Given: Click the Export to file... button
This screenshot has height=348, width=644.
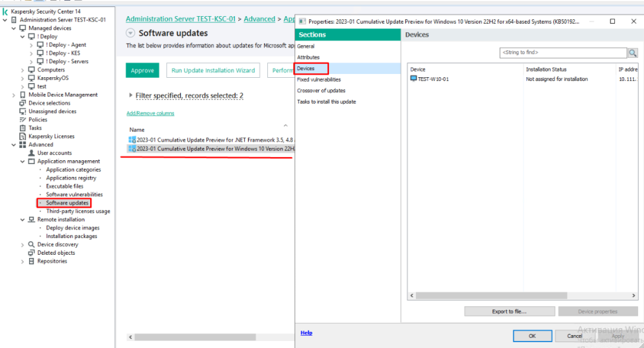Looking at the screenshot, I should click(509, 311).
